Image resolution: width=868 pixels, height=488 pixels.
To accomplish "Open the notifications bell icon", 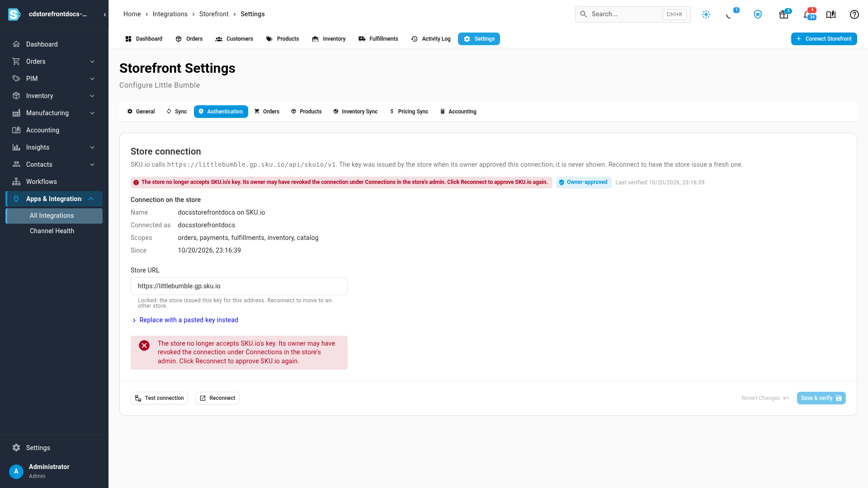I will (808, 14).
